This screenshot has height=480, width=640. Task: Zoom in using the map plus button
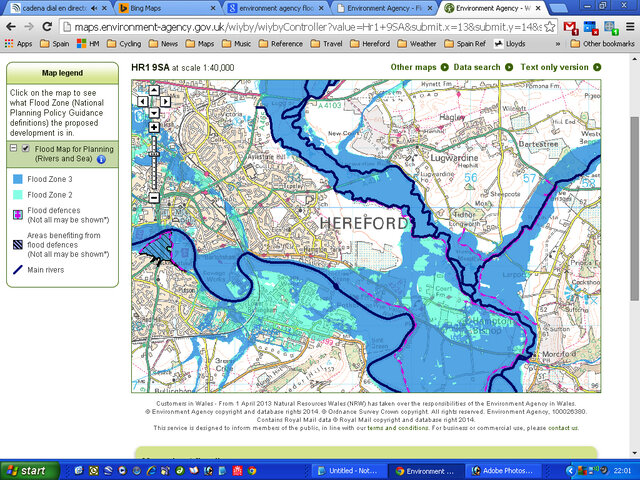pos(154,127)
